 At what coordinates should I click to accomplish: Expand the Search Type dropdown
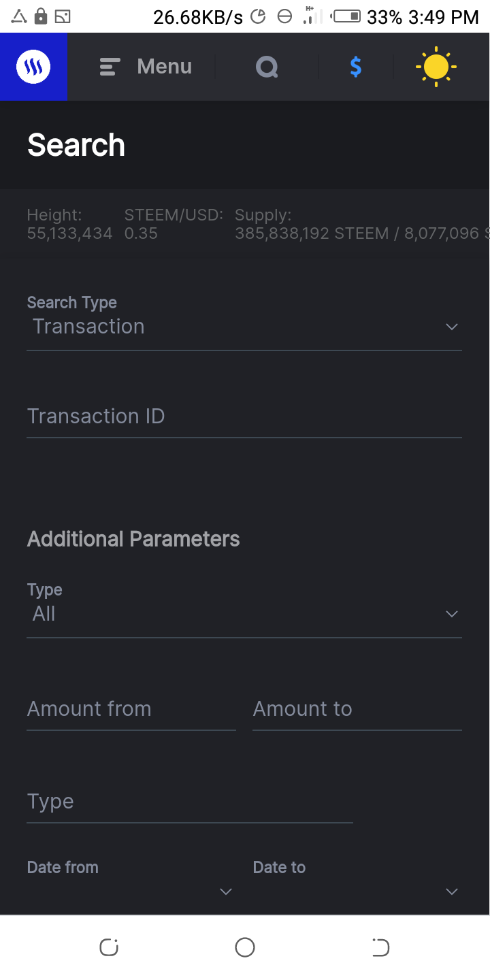tap(244, 327)
